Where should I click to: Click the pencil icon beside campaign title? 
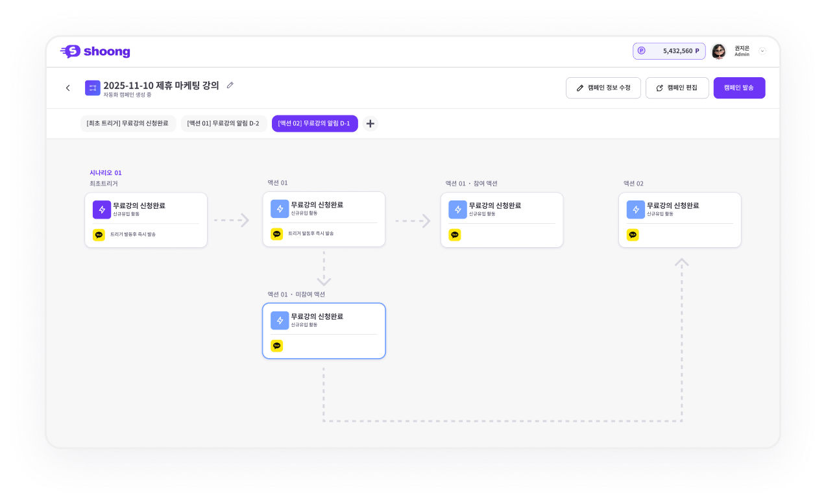[230, 85]
